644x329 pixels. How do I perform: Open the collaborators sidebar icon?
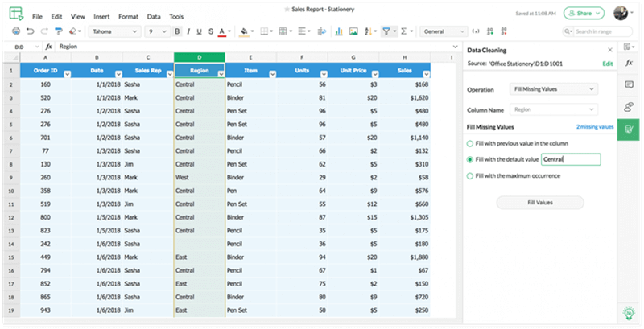[x=629, y=107]
